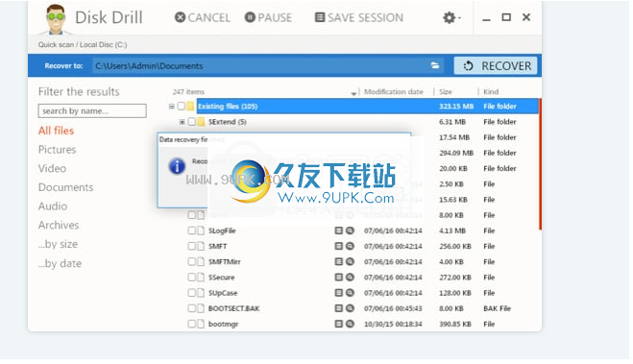Click preview magnifier icon for $UpCase
Image resolution: width=633 pixels, height=364 pixels.
click(x=350, y=293)
